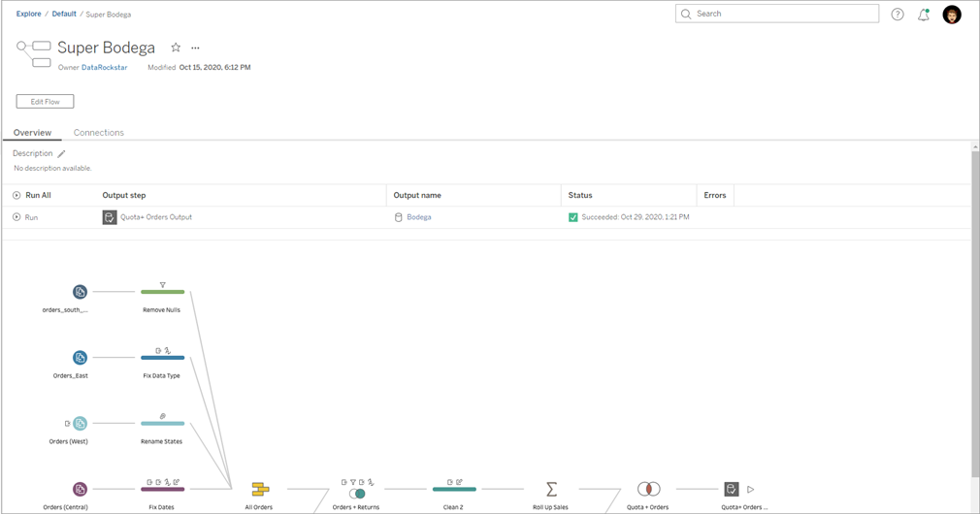Select the Roll Up Sales aggregate icon
Screen dimensions: 980x514
551,490
